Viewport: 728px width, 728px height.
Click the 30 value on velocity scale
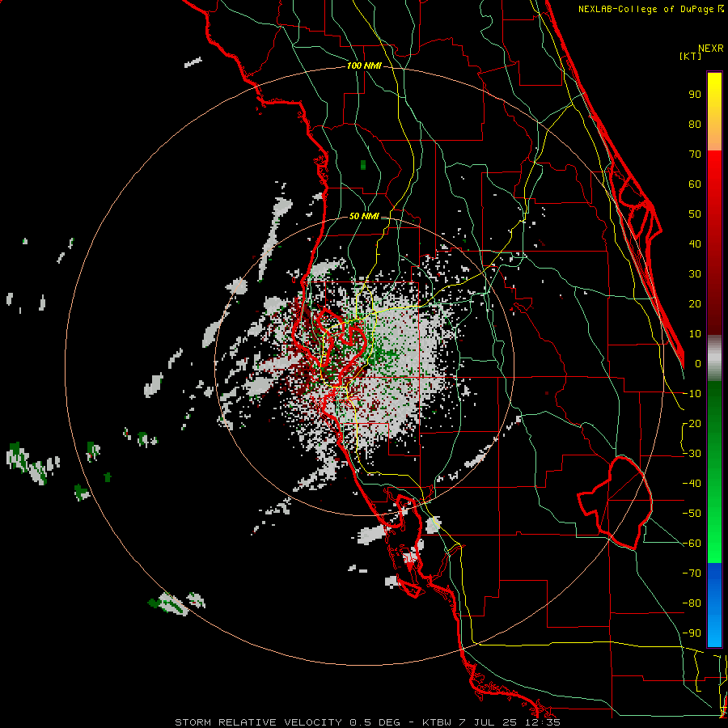pyautogui.click(x=695, y=274)
